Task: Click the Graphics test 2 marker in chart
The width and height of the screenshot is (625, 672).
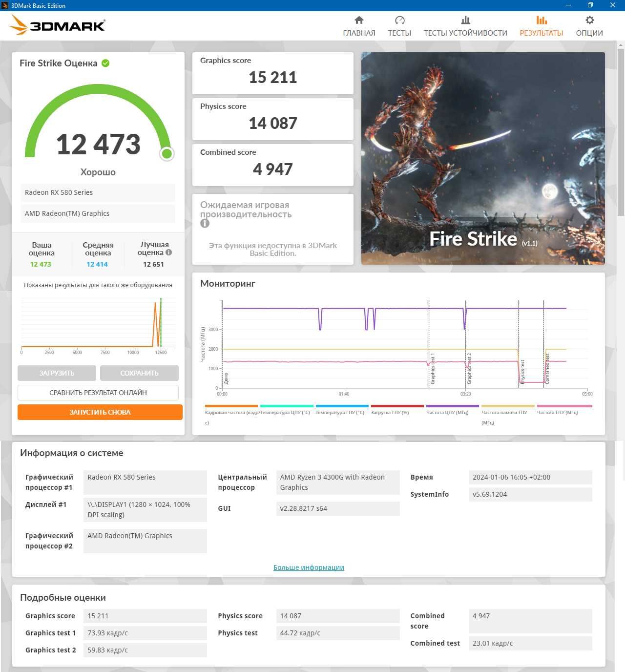Action: (x=469, y=369)
